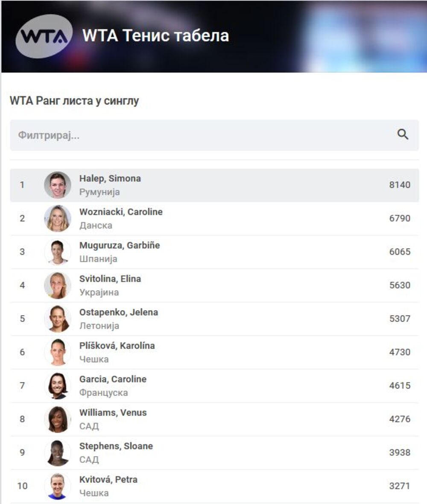The height and width of the screenshot is (504, 427).
Task: Open the rank 6 player's photo
Action: [x=58, y=352]
